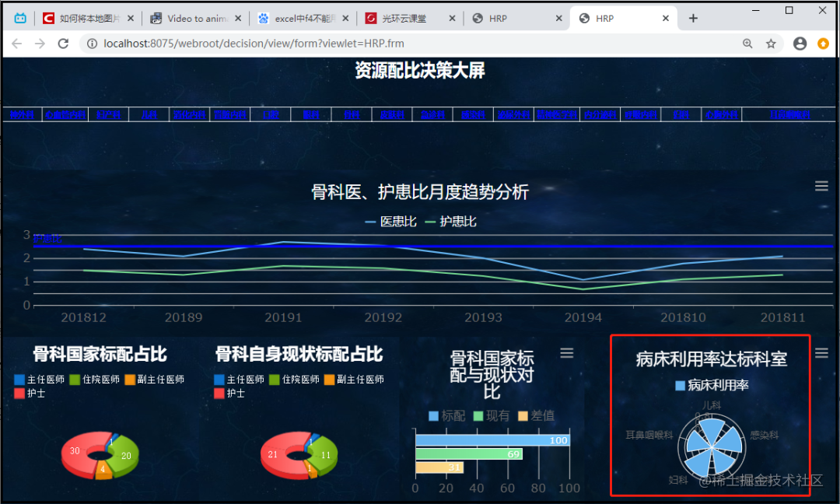Switch to the Video to anim tab
This screenshot has height=504, width=840.
pyautogui.click(x=195, y=18)
